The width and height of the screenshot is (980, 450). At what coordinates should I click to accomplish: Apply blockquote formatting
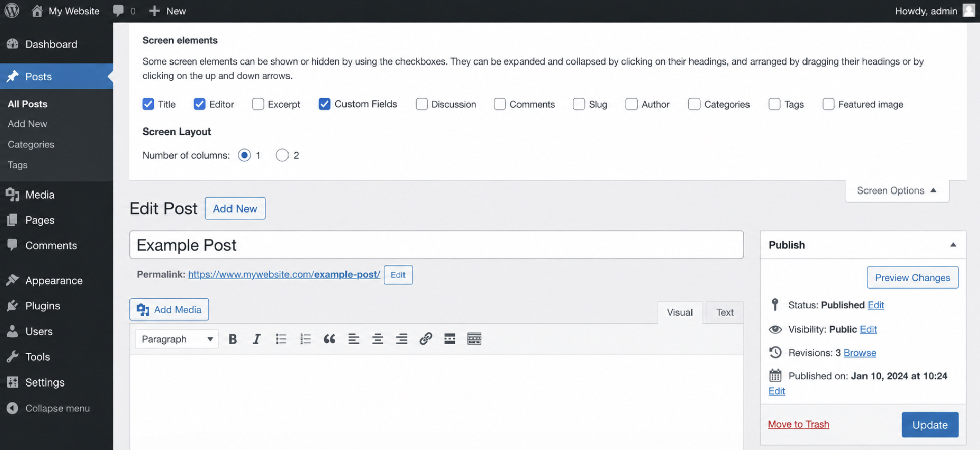click(329, 339)
